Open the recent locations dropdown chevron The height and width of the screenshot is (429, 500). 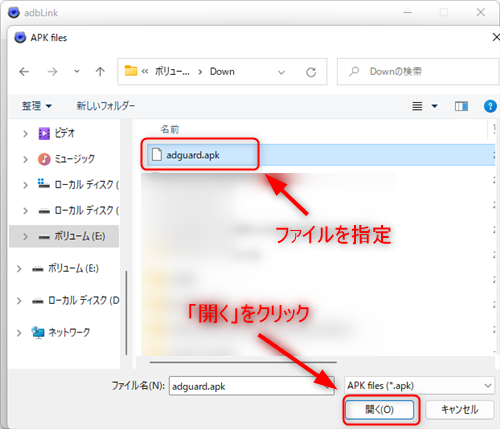point(77,72)
